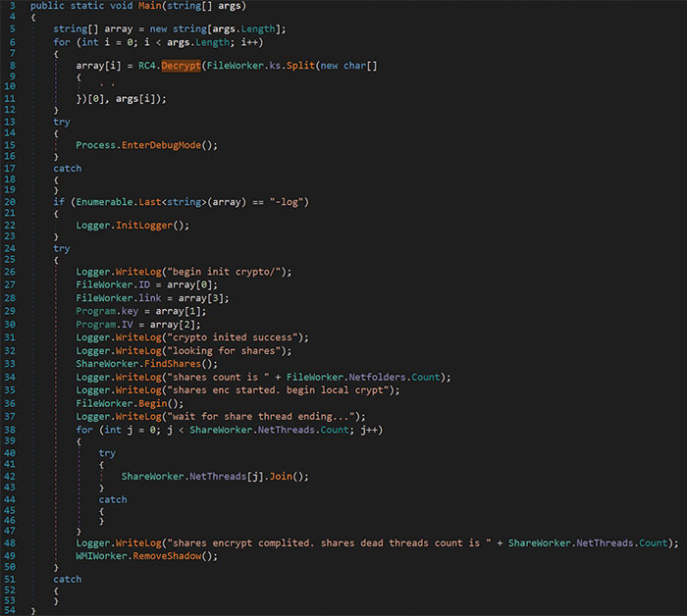This screenshot has height=616, width=687.
Task: Go to the FindShares method call
Action: 172,364
